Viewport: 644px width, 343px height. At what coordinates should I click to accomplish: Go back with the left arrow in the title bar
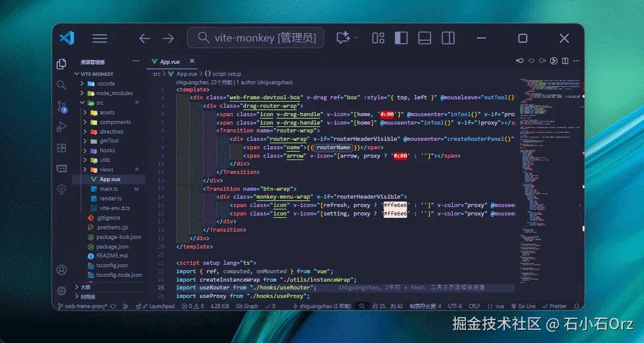[144, 39]
